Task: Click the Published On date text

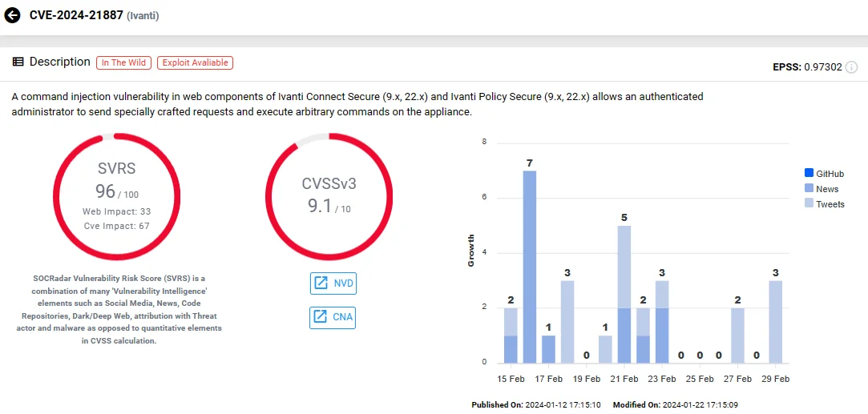Action: coord(536,405)
